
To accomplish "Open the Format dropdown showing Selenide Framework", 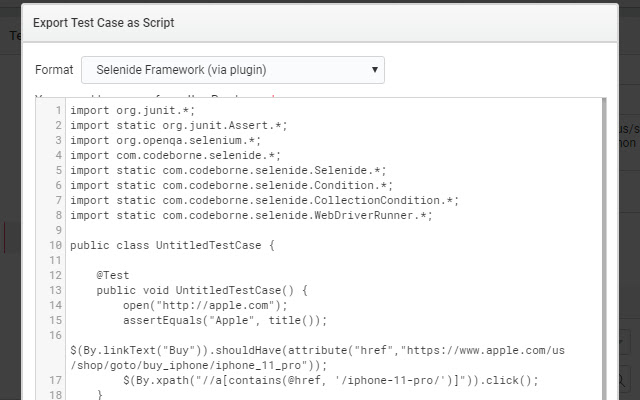I will [x=233, y=70].
